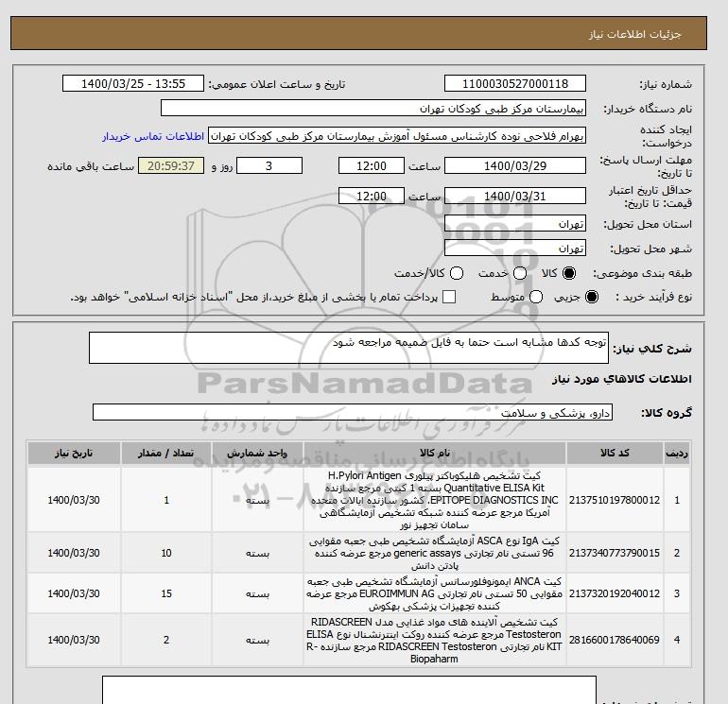Screen dimensions: 728x704
Task: Click the buyer notes text box at bottom
Action: (x=349, y=690)
